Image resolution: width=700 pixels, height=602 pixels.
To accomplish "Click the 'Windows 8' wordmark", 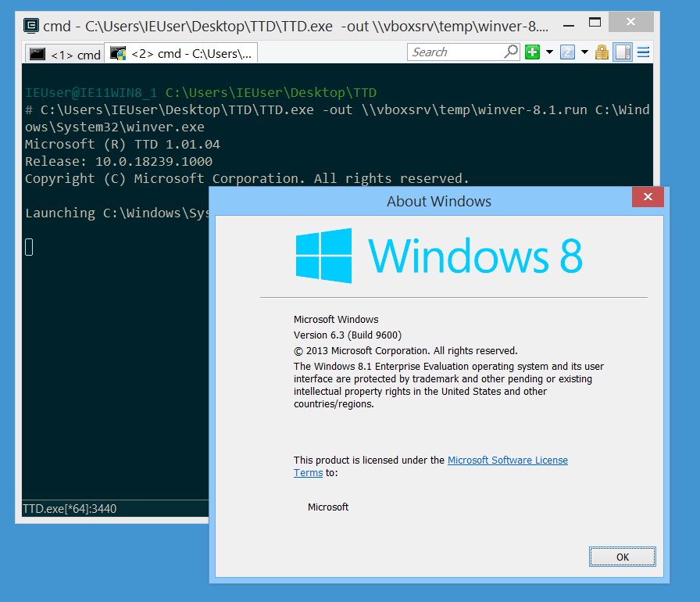I will [x=476, y=256].
